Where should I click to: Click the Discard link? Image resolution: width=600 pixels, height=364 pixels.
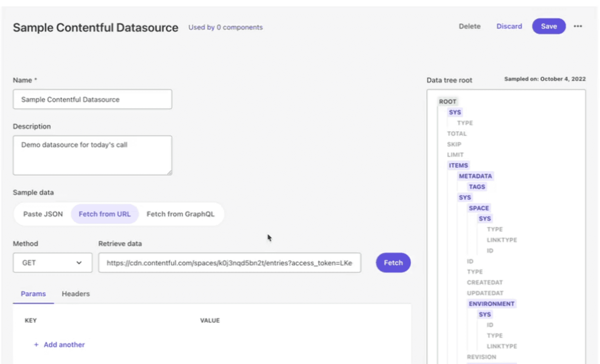[x=509, y=26]
